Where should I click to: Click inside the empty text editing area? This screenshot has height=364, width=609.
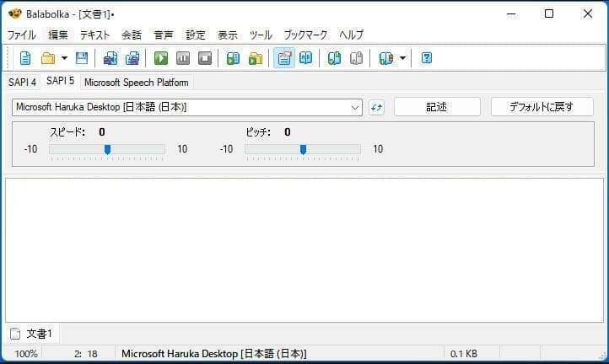(304, 250)
